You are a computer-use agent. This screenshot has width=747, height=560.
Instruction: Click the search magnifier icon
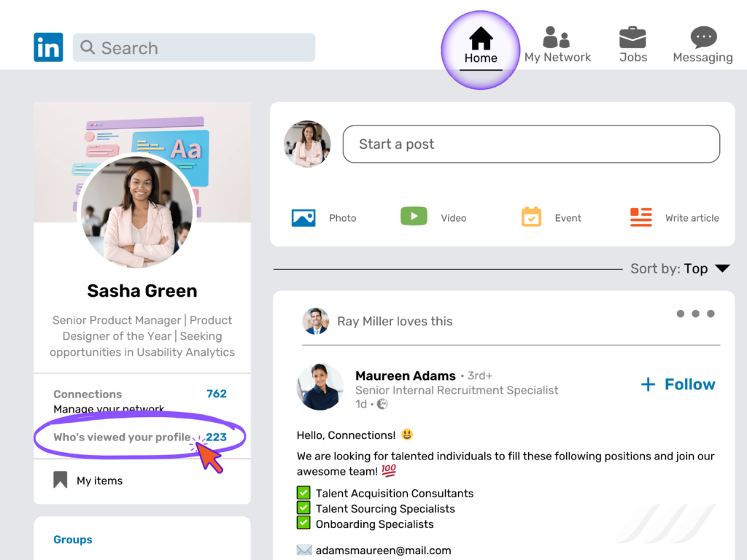coord(87,47)
